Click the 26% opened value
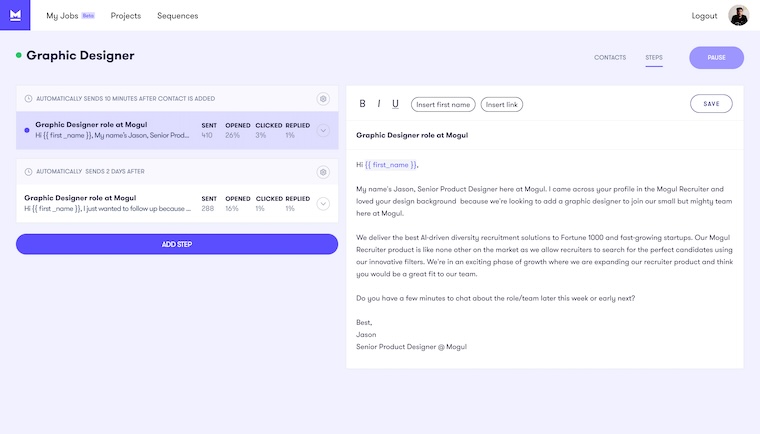Viewport: 760px width, 434px height. (232, 135)
